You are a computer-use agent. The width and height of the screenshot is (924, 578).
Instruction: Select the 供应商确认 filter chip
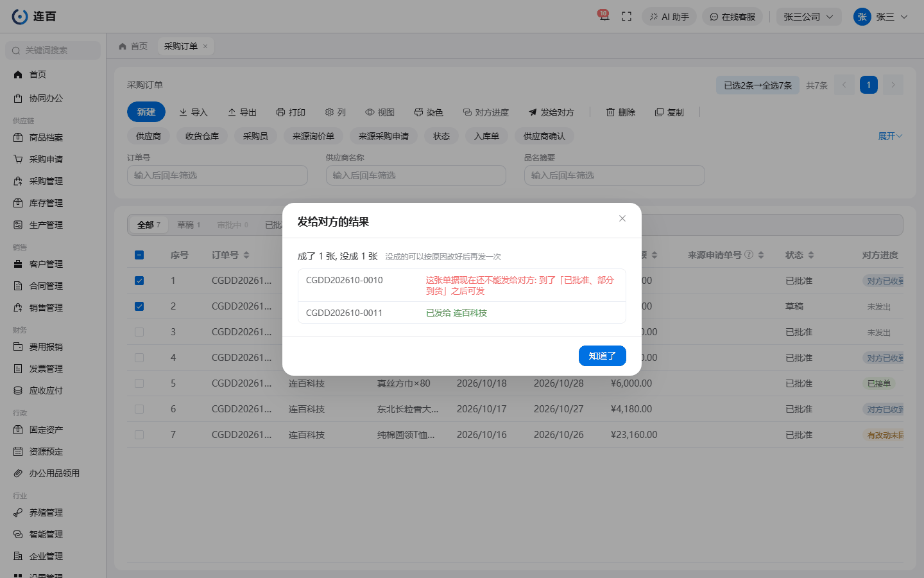[544, 136]
